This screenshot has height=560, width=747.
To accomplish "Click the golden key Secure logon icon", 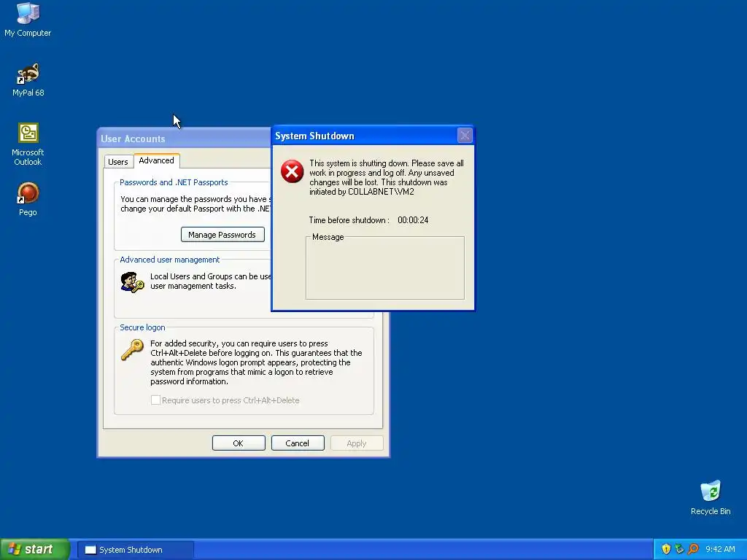I will pyautogui.click(x=132, y=350).
